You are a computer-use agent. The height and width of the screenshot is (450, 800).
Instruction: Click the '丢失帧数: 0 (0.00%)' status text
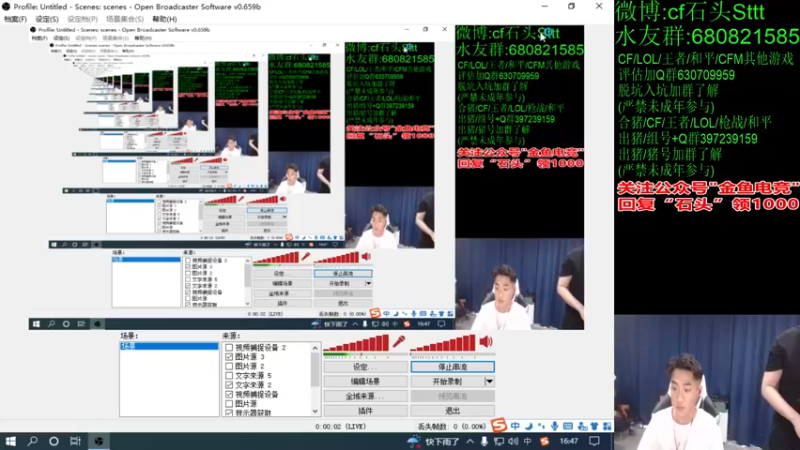[x=452, y=427]
